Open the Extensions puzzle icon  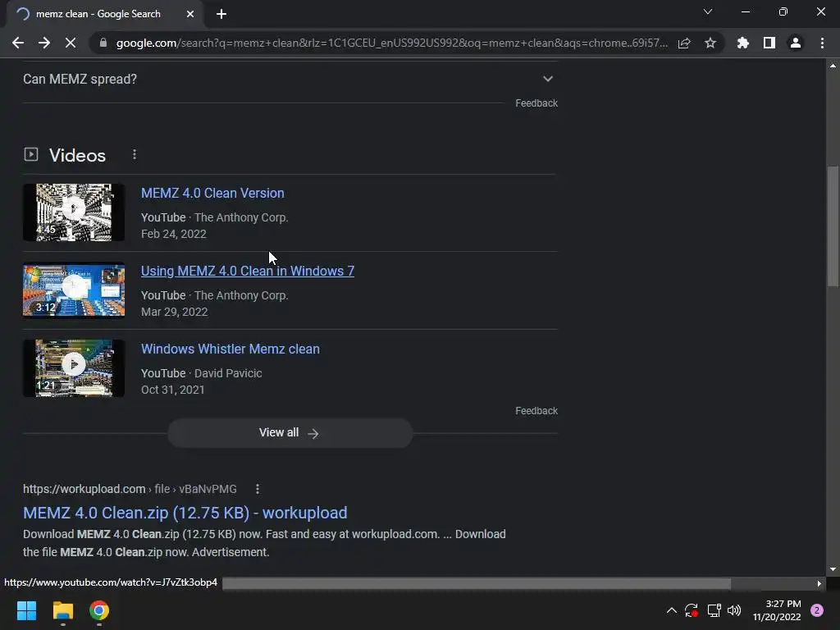click(x=742, y=43)
